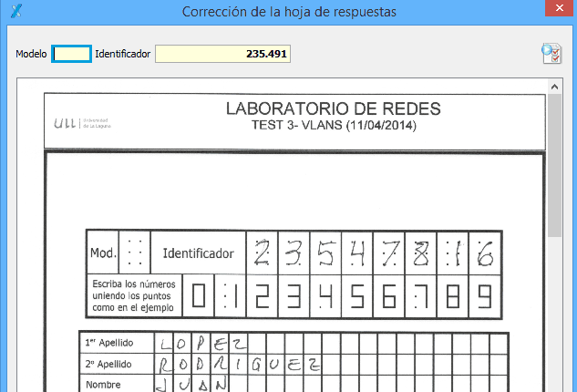Close the Corrección de la hoja window

(x=559, y=8)
